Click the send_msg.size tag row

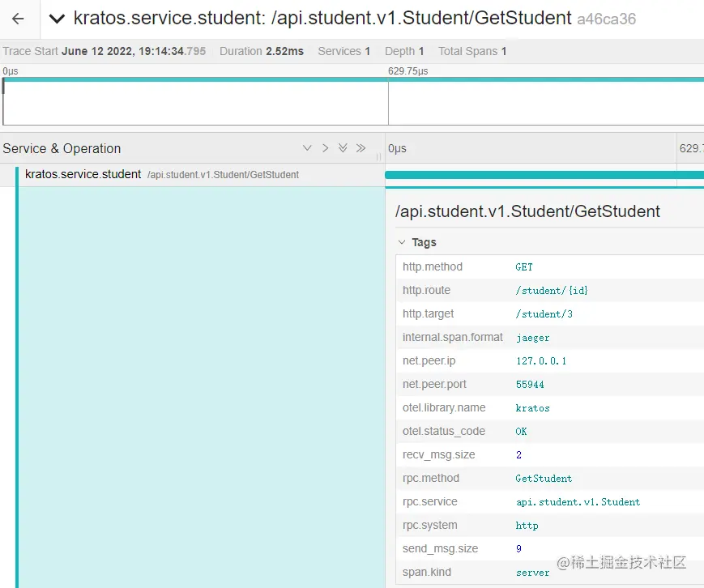pos(550,548)
